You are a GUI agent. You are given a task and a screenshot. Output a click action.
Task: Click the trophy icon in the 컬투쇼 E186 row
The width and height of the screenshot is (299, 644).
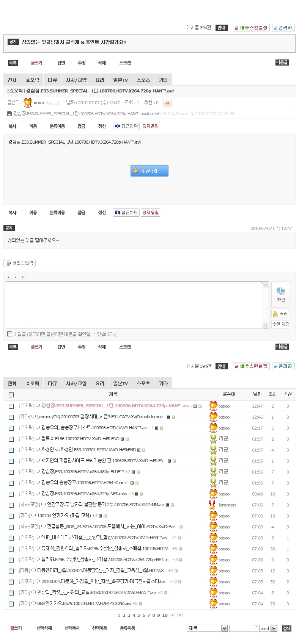tap(213, 439)
